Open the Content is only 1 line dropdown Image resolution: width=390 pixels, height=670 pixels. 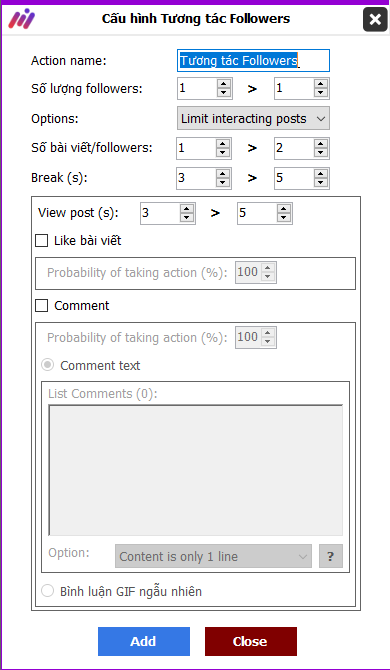click(x=213, y=556)
